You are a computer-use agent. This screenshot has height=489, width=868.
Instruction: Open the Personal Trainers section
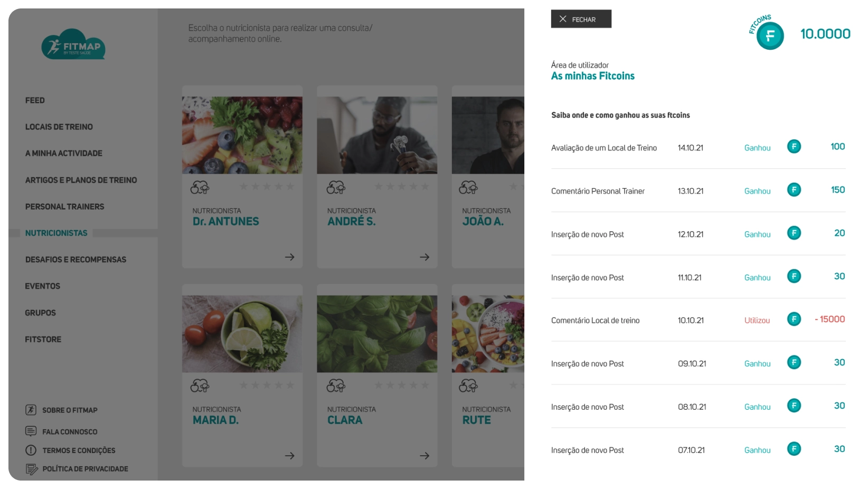tap(64, 206)
